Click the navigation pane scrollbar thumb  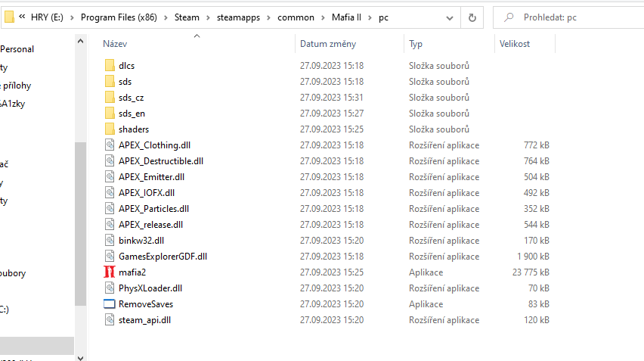click(x=80, y=224)
